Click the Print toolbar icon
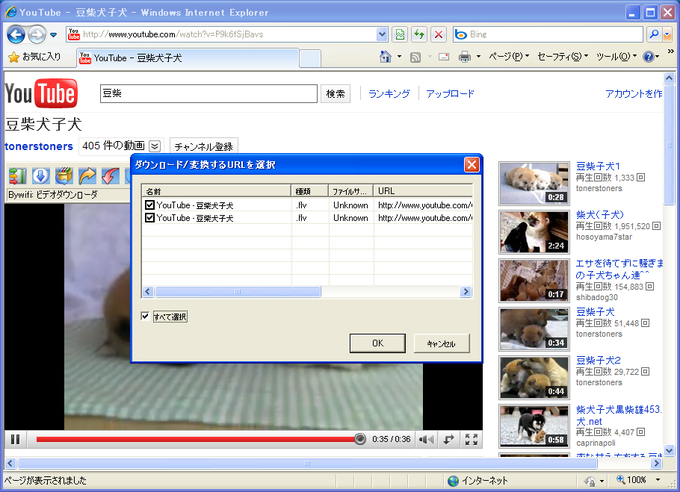 pyautogui.click(x=465, y=57)
